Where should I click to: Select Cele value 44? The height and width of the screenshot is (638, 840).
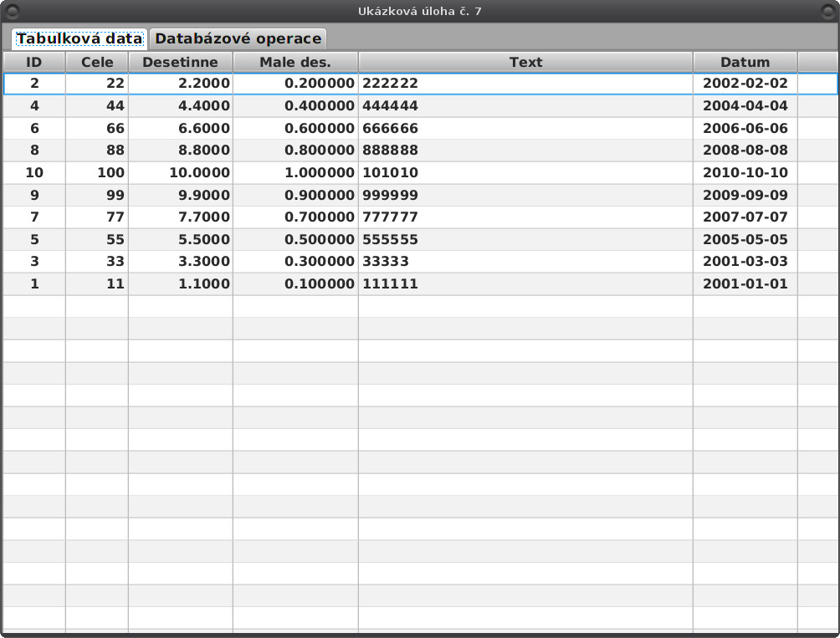pyautogui.click(x=97, y=106)
